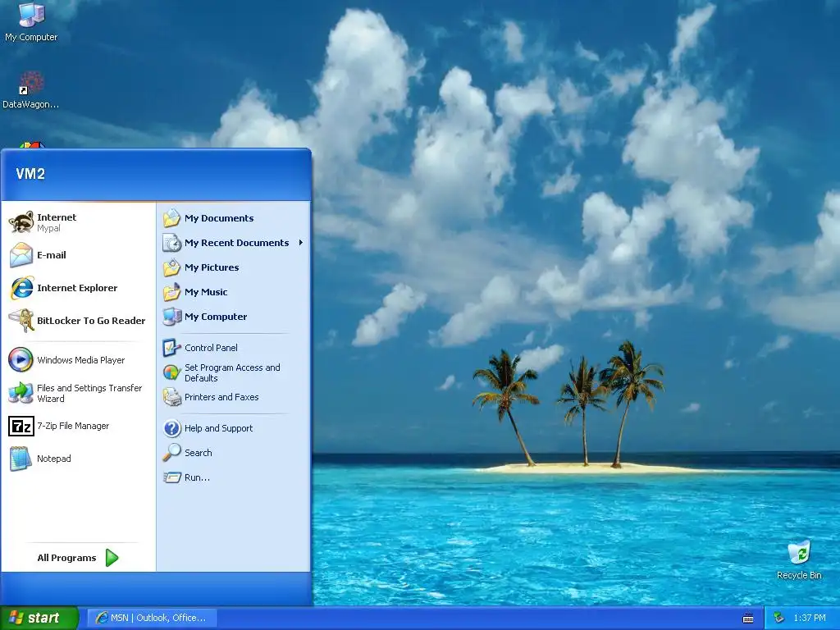Screen dimensions: 840x630
Task: Click the E-mail envelope icon
Action: coord(21,255)
